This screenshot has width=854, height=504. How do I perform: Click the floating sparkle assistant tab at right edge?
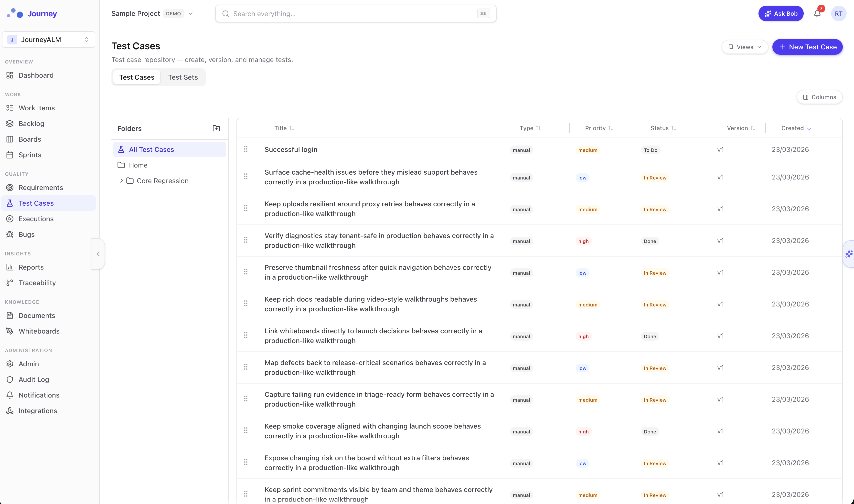point(849,254)
